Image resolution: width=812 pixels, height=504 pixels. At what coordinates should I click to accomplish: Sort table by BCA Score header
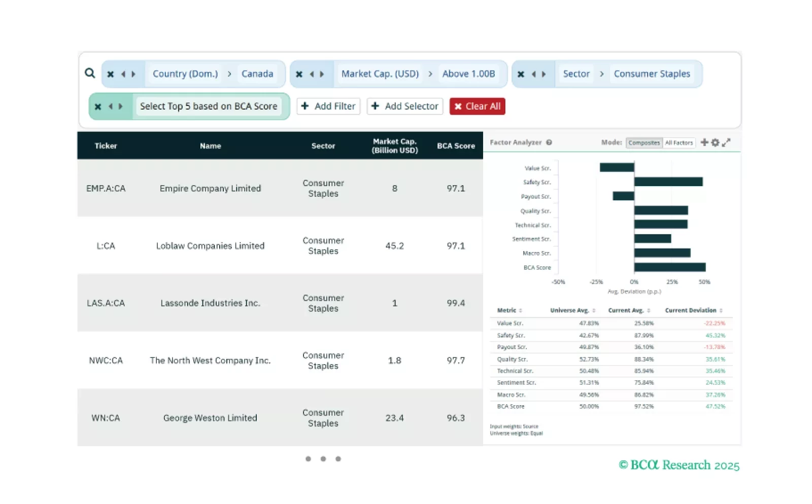pos(456,146)
